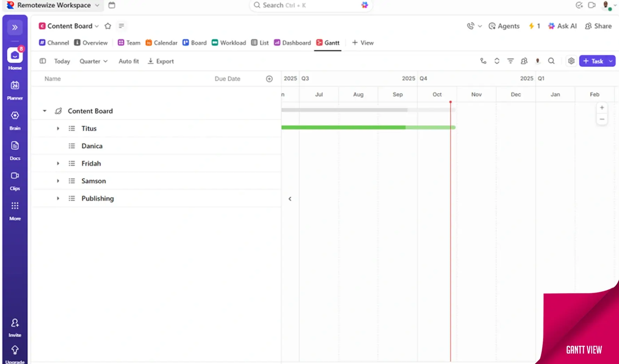
Task: Add a column with the plus icon
Action: (269, 79)
